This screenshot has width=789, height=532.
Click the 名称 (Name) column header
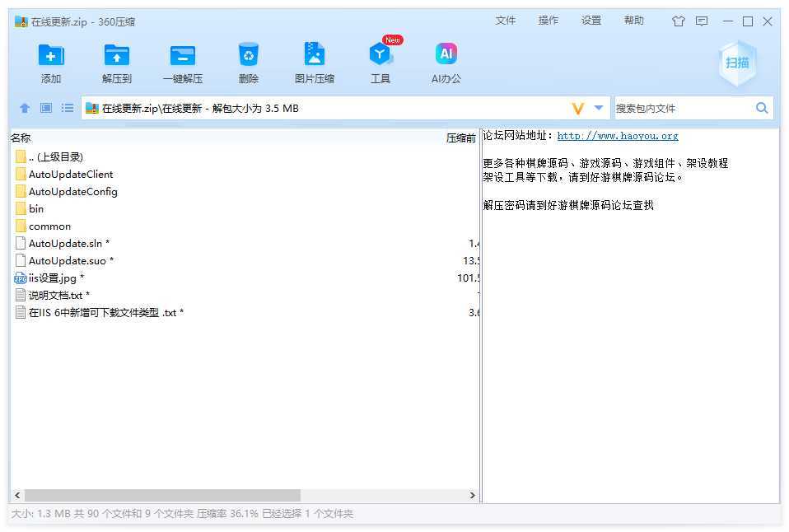[21, 138]
